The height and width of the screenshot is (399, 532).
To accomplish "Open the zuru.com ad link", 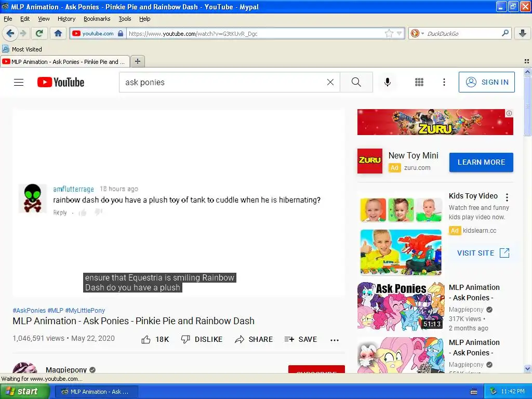I will [417, 168].
